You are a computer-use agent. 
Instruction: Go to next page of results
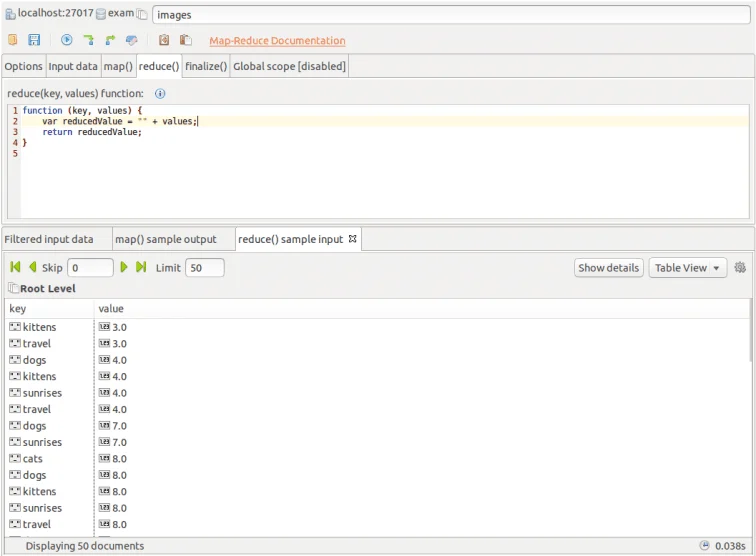pyautogui.click(x=124, y=267)
